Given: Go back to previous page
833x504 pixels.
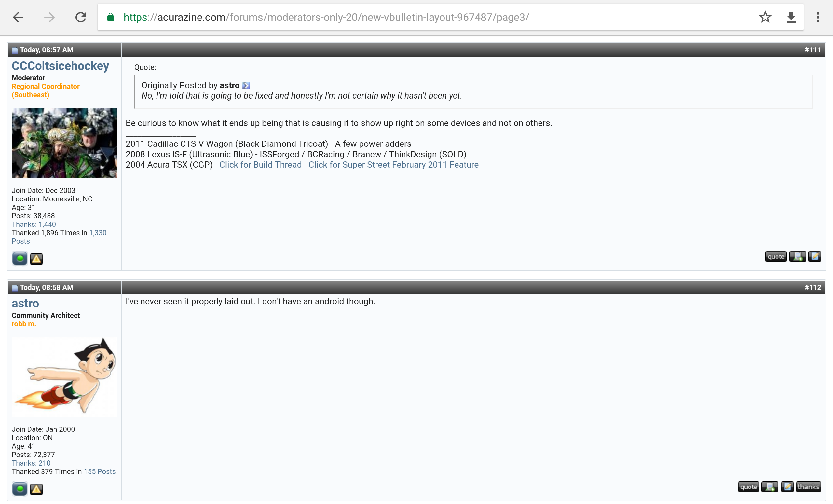Looking at the screenshot, I should (18, 17).
